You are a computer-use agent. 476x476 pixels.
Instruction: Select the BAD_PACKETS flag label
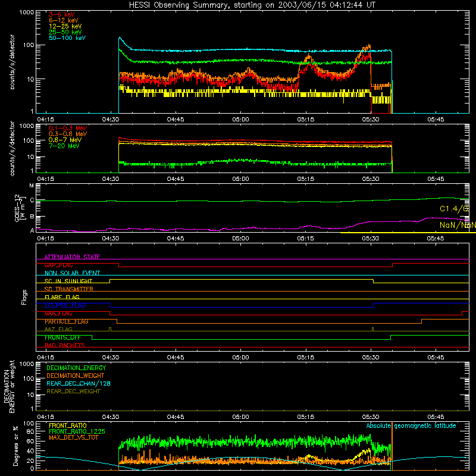pos(65,345)
